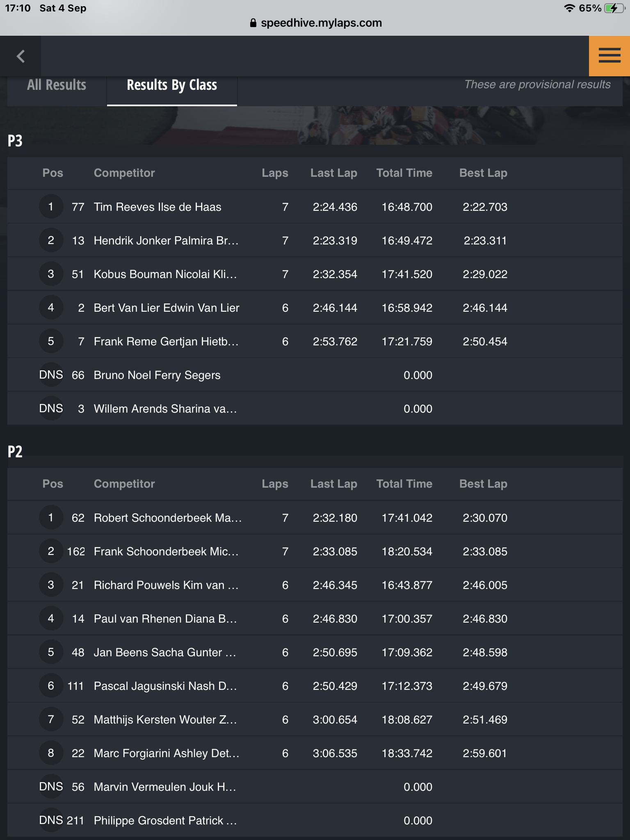This screenshot has width=630, height=840.
Task: Open the orange hamburger menu
Action: pos(609,56)
